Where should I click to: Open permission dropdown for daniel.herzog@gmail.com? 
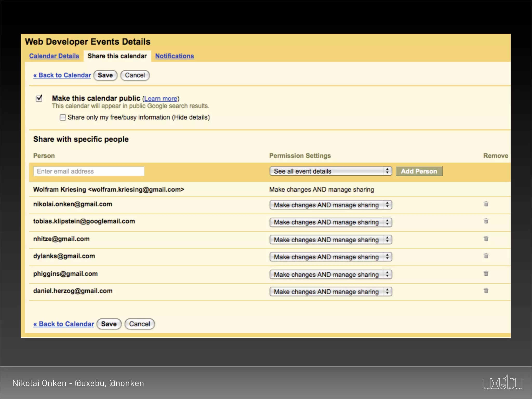330,292
